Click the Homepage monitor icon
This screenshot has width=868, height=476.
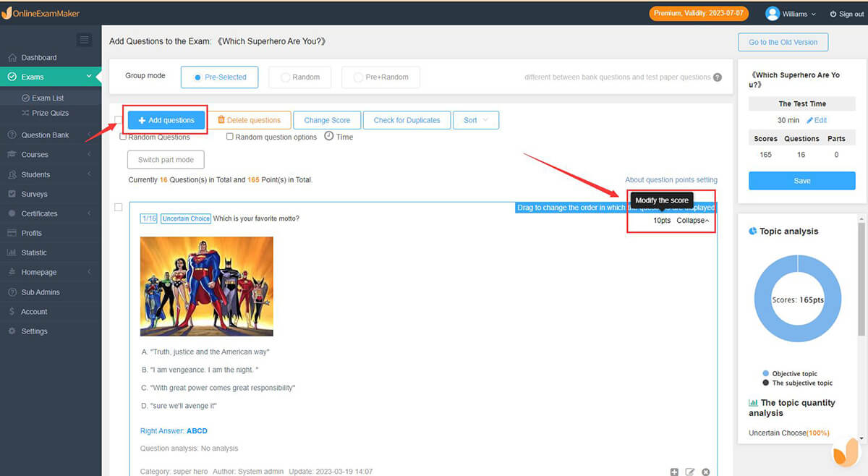12,272
